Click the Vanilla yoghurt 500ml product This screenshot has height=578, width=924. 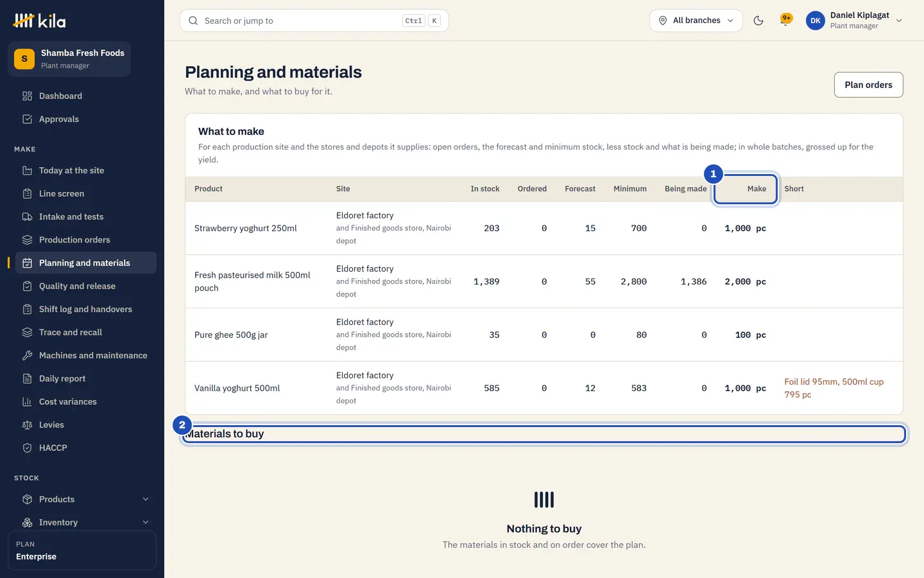(237, 388)
